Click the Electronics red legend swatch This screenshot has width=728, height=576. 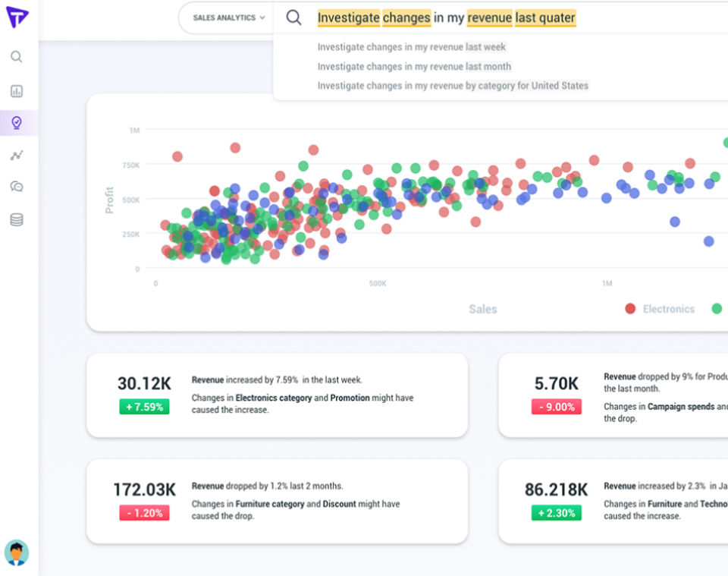(630, 309)
